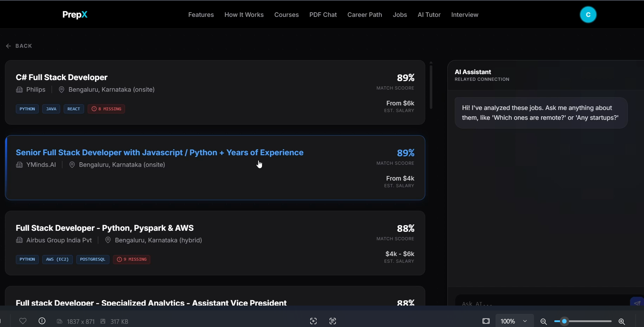The height and width of the screenshot is (327, 644).
Task: Click the YMinds.AI building icon
Action: [19, 165]
